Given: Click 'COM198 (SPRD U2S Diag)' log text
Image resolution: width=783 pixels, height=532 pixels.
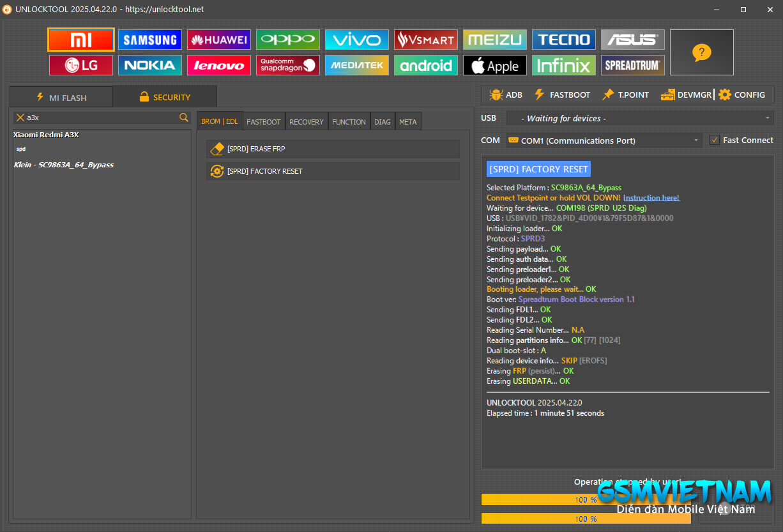Looking at the screenshot, I should (602, 208).
